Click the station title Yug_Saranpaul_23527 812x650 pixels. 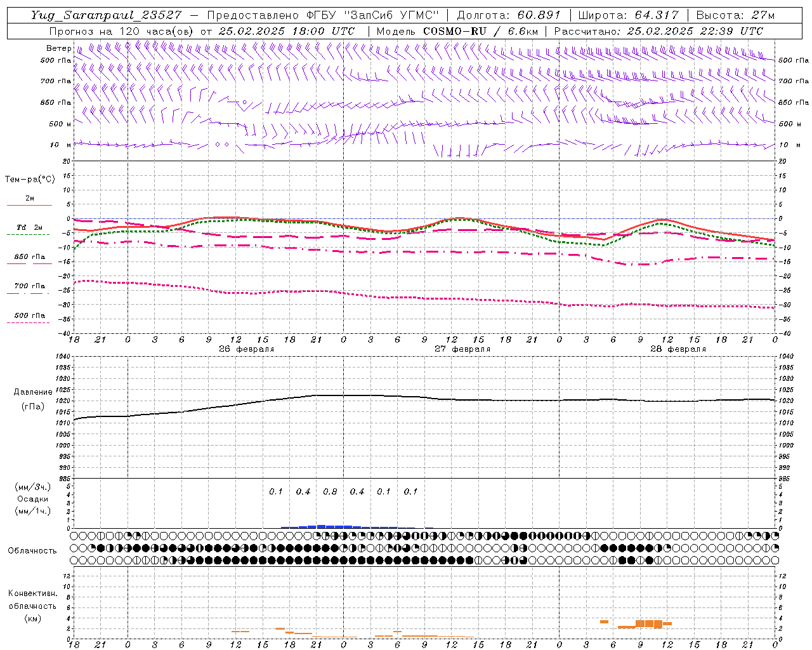pos(107,15)
